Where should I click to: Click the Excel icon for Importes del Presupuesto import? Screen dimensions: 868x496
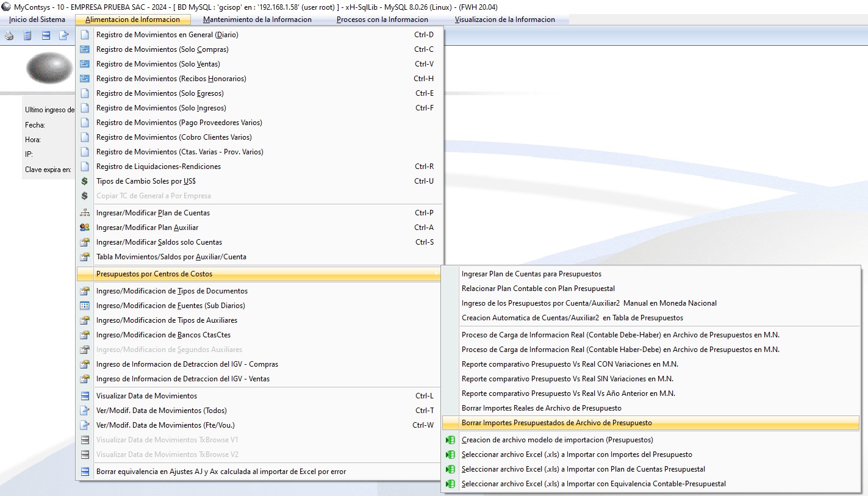click(451, 455)
